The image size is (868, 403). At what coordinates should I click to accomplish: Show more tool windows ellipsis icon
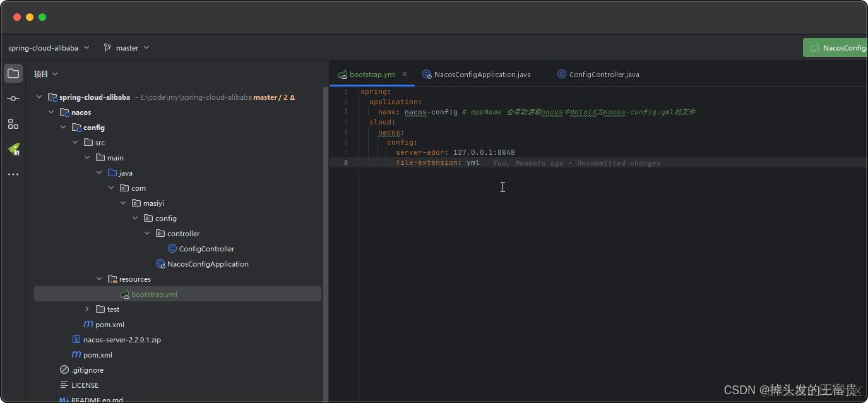click(x=13, y=174)
